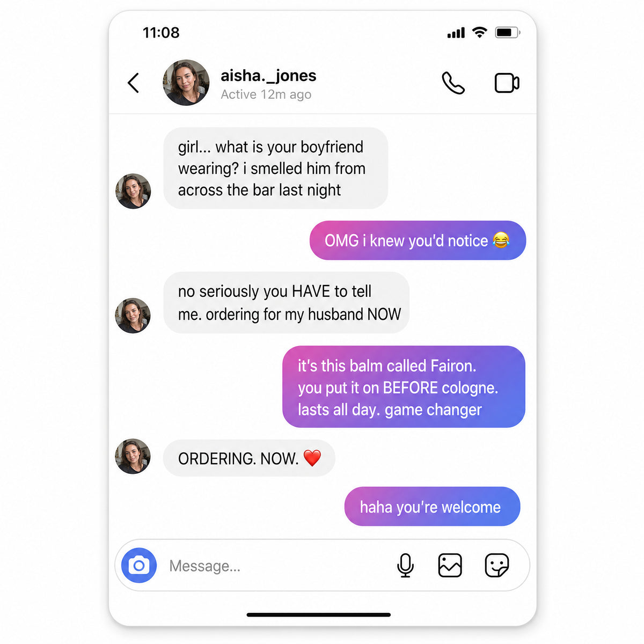Viewport: 644px width, 644px height.
Task: Tap the 'haha you're welcome' message
Action: tap(432, 507)
